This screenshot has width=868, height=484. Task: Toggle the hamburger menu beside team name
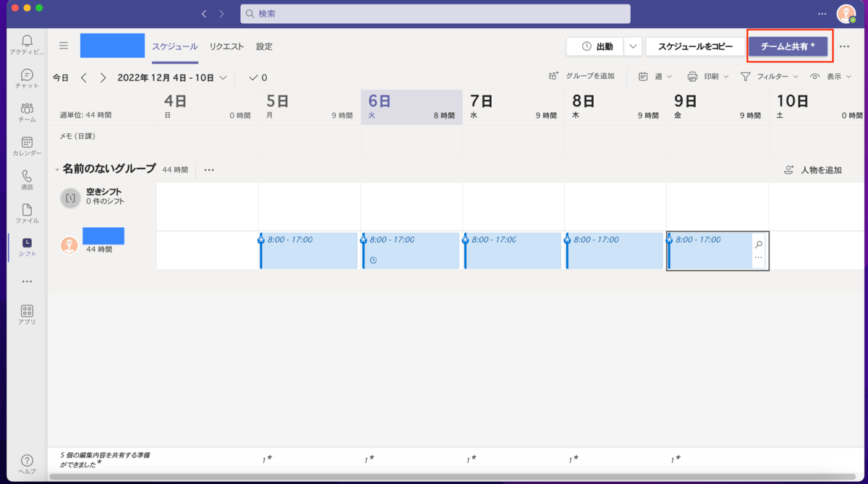coord(64,46)
